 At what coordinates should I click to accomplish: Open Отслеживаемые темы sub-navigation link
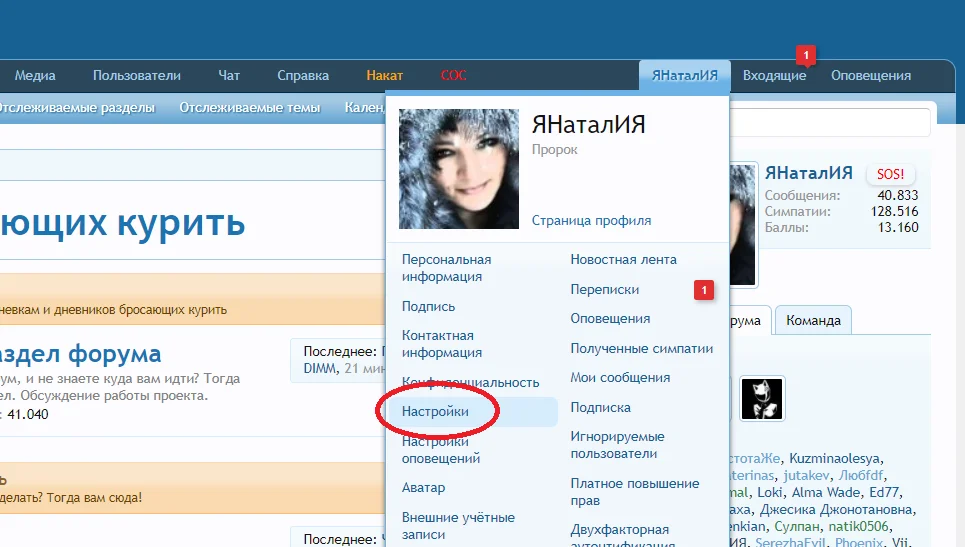(x=250, y=108)
